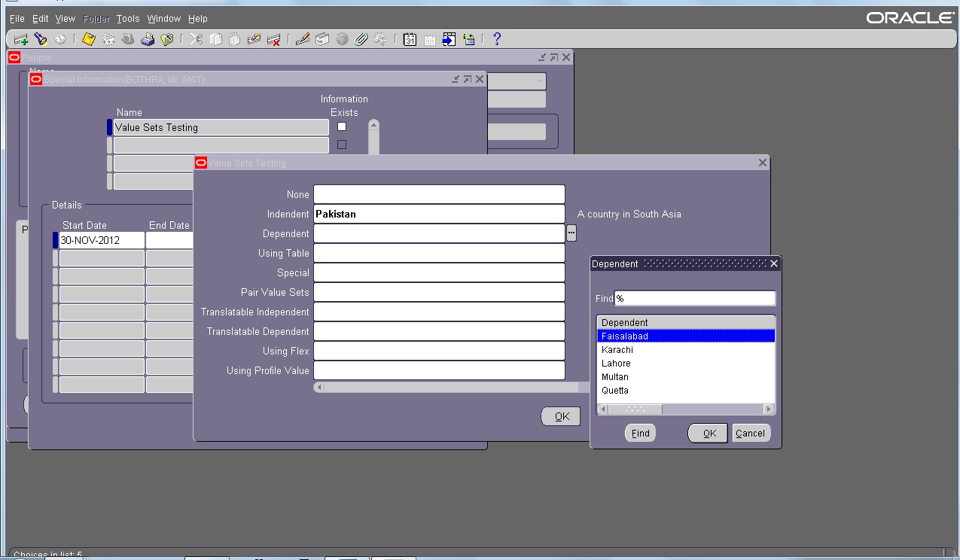Check the second Information Exists checkbox
Image resolution: width=960 pixels, height=560 pixels.
click(x=341, y=144)
